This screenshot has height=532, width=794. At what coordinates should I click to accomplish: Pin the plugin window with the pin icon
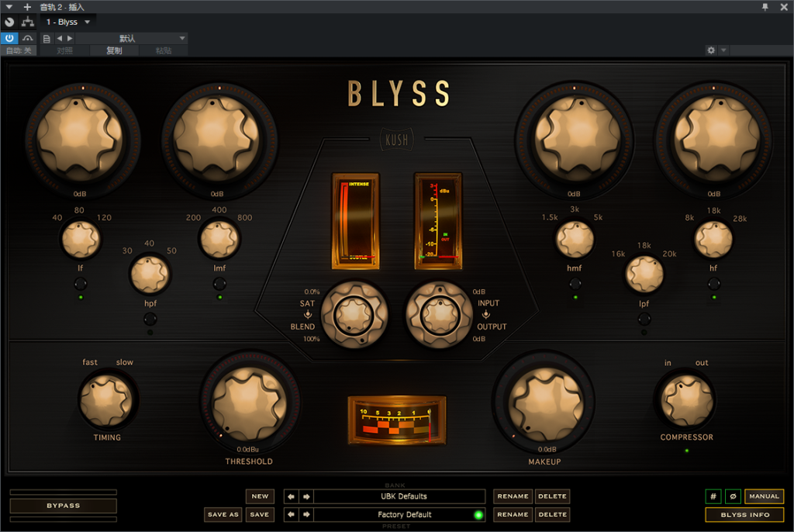pos(765,7)
